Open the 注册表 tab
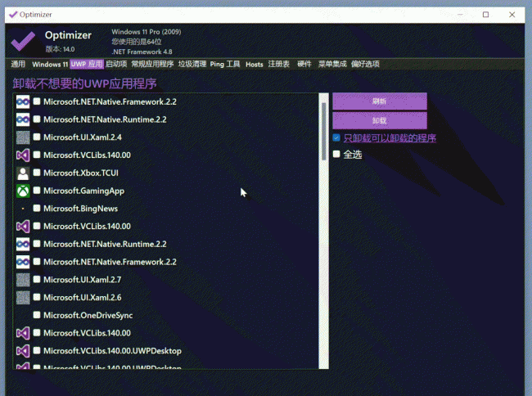This screenshot has width=532, height=396. tap(279, 64)
